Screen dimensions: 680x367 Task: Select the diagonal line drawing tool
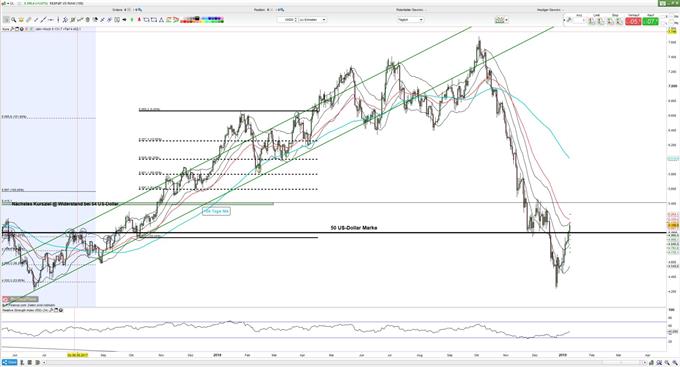coord(42,20)
